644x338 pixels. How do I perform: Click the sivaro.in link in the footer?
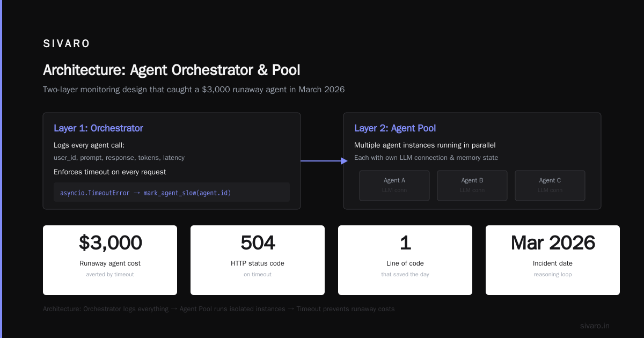[595, 326]
